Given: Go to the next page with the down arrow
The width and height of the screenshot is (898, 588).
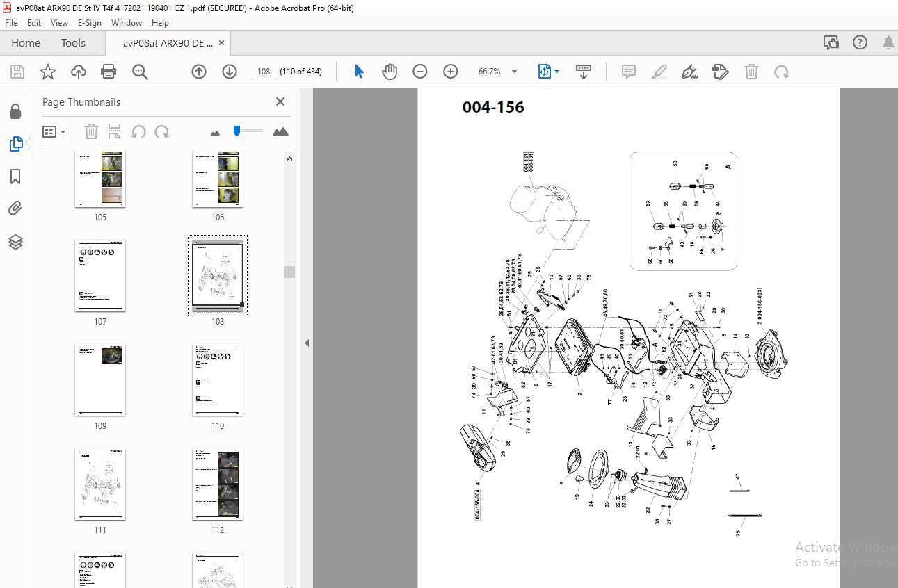Looking at the screenshot, I should (230, 72).
